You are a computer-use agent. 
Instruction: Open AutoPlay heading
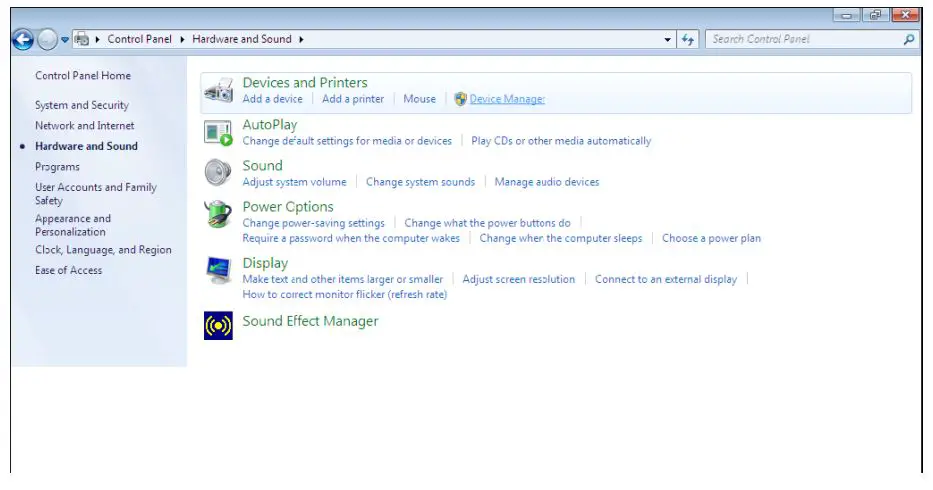point(270,124)
